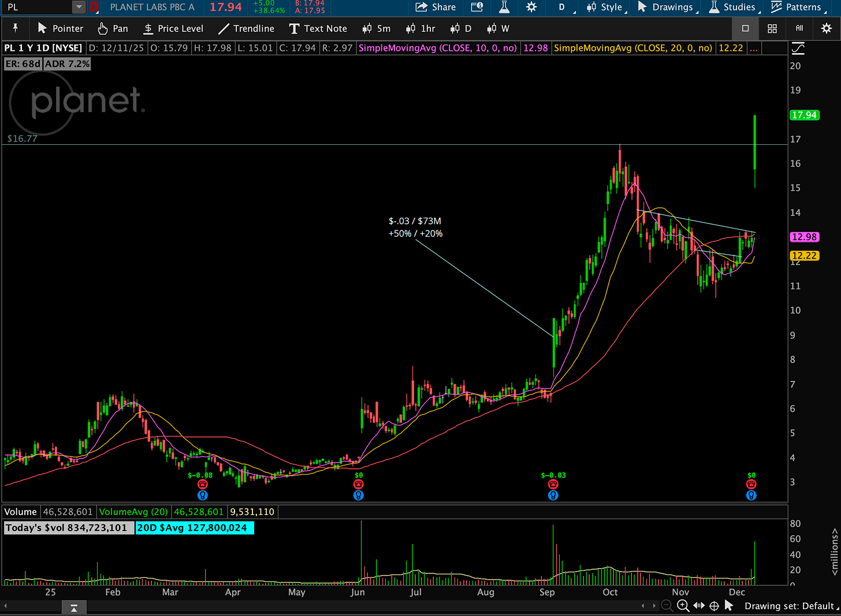
Task: Click the pink 12.98 moving average bubble
Action: click(x=804, y=237)
